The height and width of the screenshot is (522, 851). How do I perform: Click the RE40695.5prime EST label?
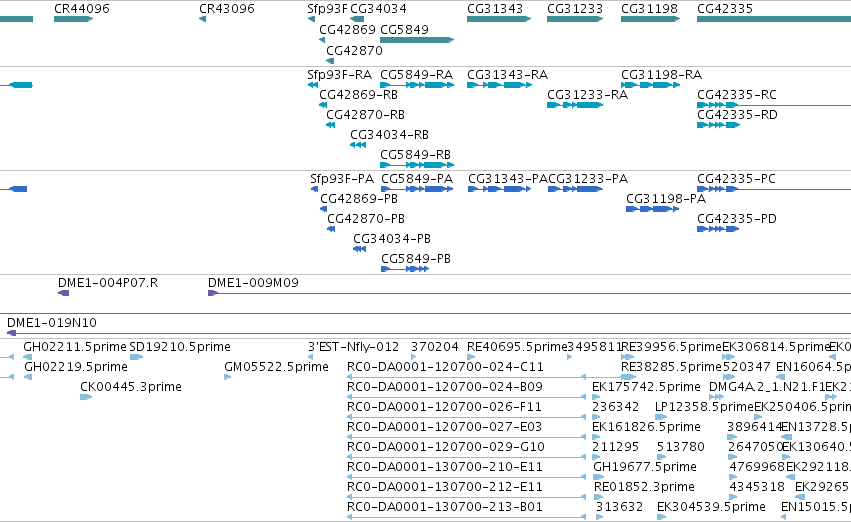tap(517, 347)
